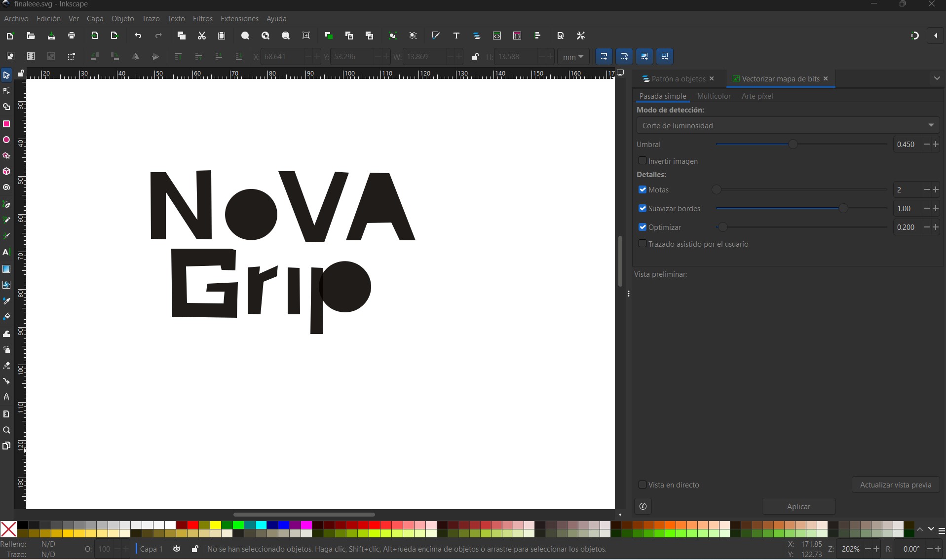Image resolution: width=946 pixels, height=560 pixels.
Task: Click the Paste clipboard icon
Action: [x=222, y=36]
